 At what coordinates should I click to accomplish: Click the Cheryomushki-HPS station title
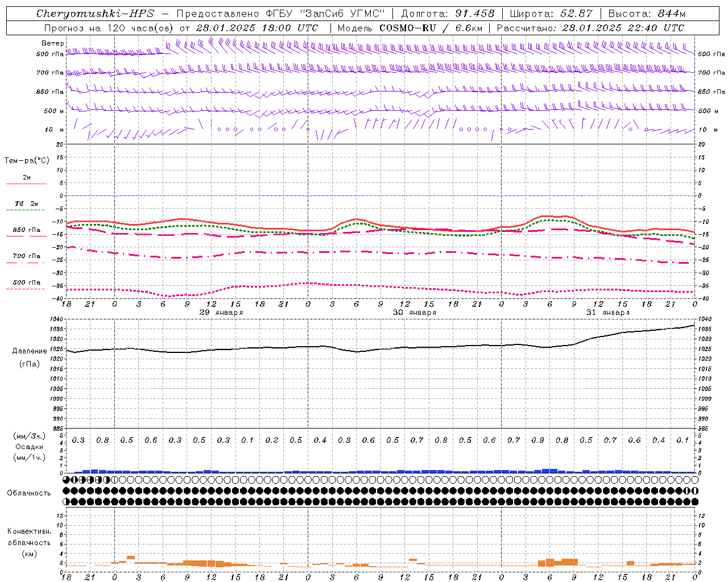pyautogui.click(x=95, y=14)
